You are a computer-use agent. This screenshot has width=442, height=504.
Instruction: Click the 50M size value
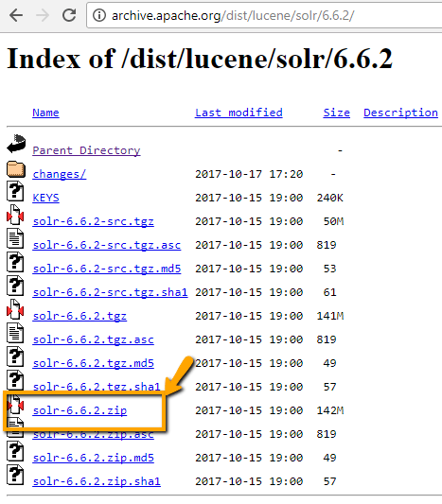(333, 221)
